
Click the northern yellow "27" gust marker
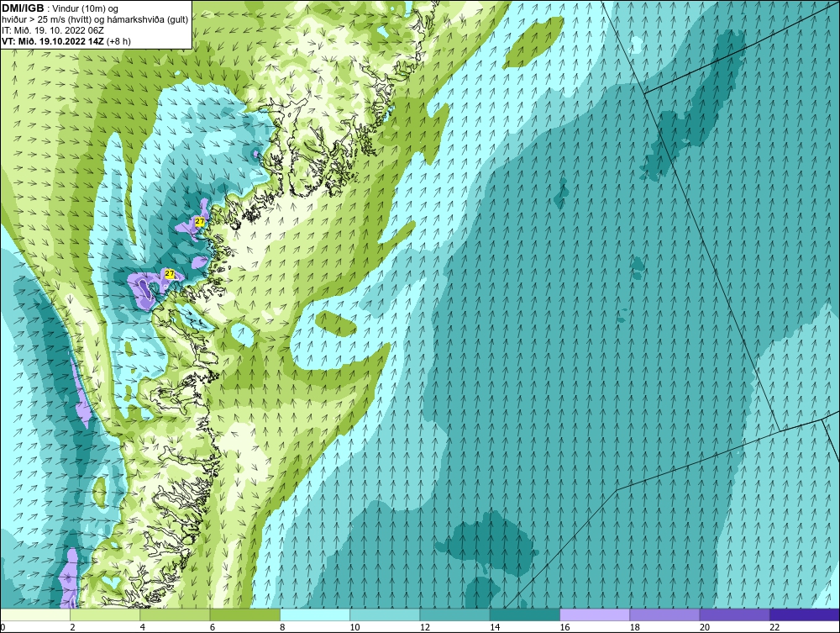click(x=200, y=221)
